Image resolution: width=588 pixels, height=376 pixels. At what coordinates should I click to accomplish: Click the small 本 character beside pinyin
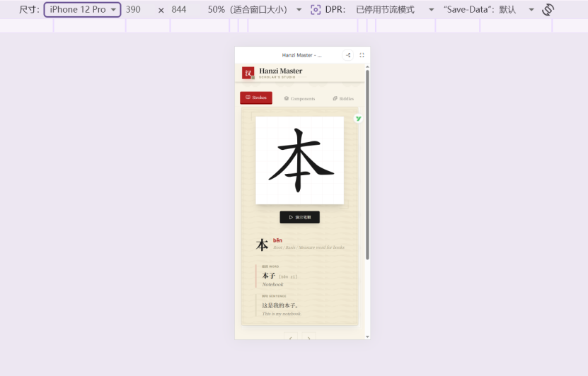click(262, 245)
